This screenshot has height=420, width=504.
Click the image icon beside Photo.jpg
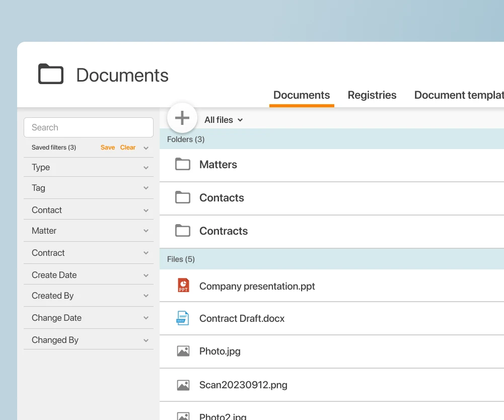click(183, 351)
